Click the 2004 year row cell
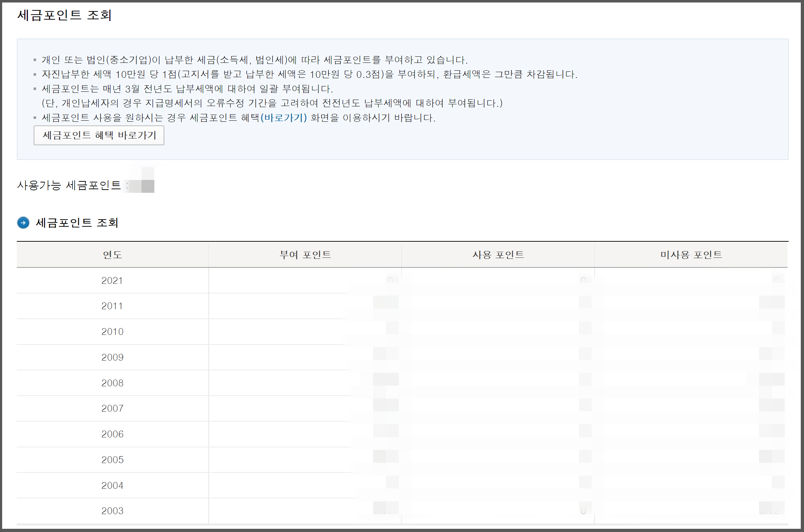This screenshot has width=804, height=532. 113,486
